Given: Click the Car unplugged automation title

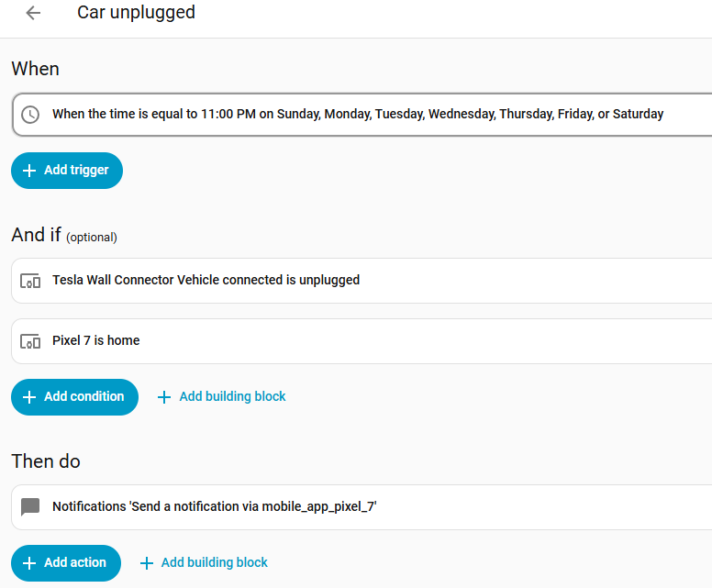Looking at the screenshot, I should click(136, 13).
